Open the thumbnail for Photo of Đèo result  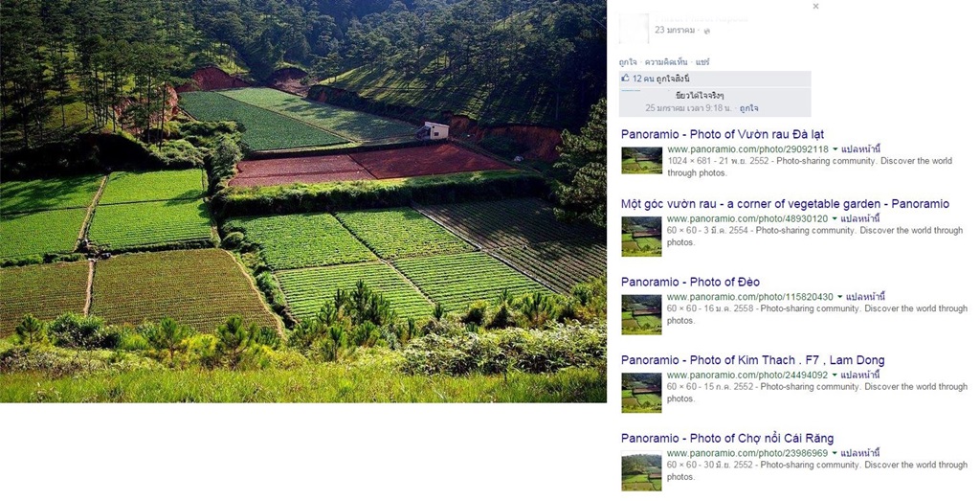tap(641, 314)
